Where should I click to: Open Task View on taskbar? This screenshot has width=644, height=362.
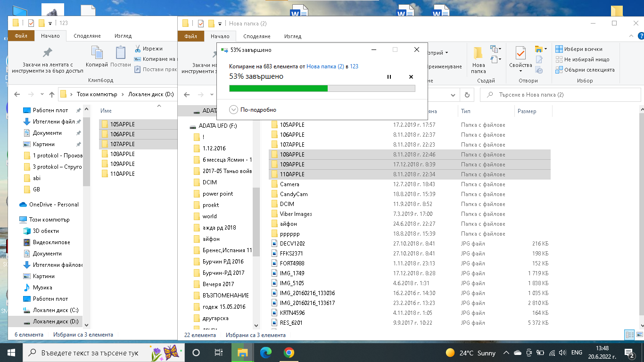coord(219,353)
